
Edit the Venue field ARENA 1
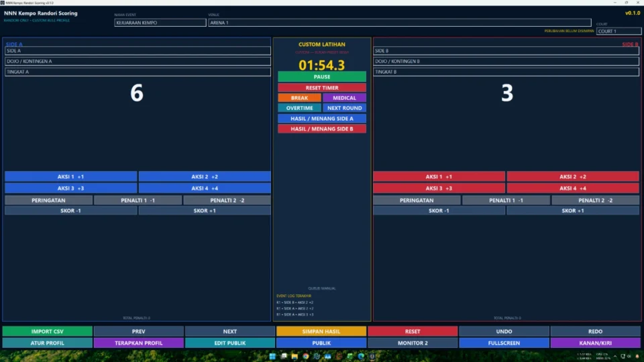[x=400, y=23]
